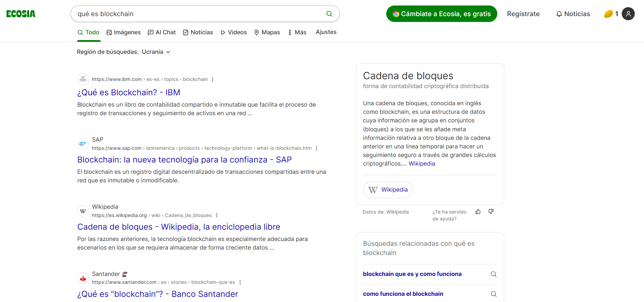Click the 'Cadena de bloques' panel heading
This screenshot has height=302, width=644.
408,76
